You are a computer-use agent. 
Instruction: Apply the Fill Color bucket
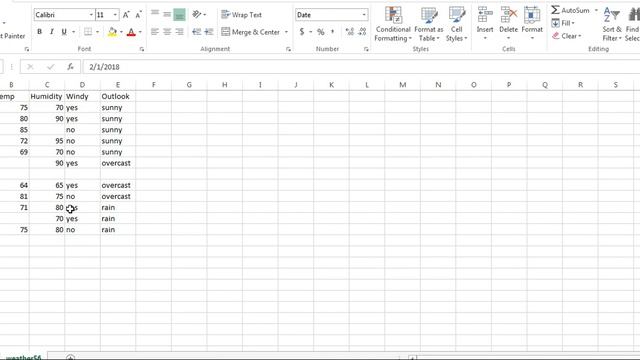pyautogui.click(x=112, y=32)
